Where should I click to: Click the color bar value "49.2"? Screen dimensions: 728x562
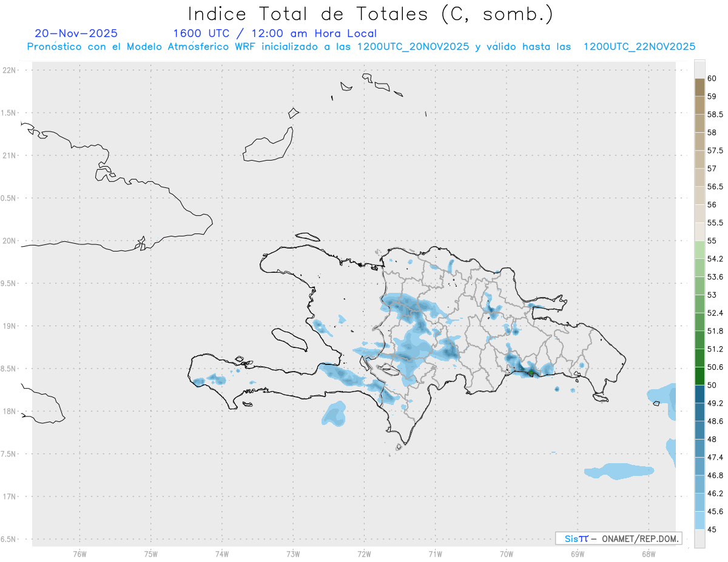[x=715, y=403]
